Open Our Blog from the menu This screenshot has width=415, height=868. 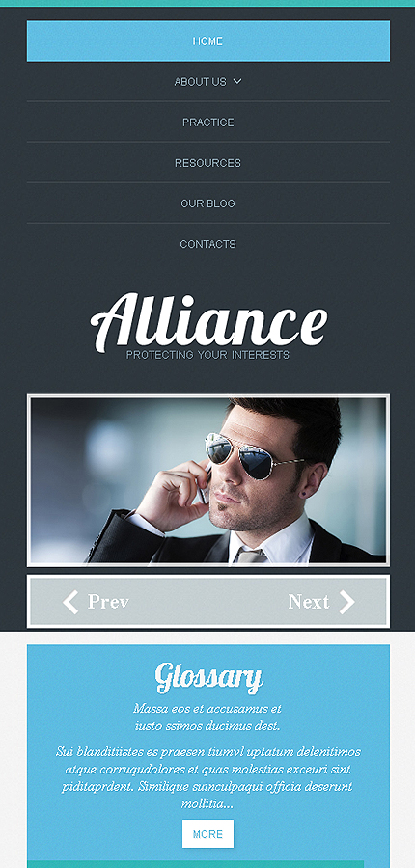coord(207,203)
